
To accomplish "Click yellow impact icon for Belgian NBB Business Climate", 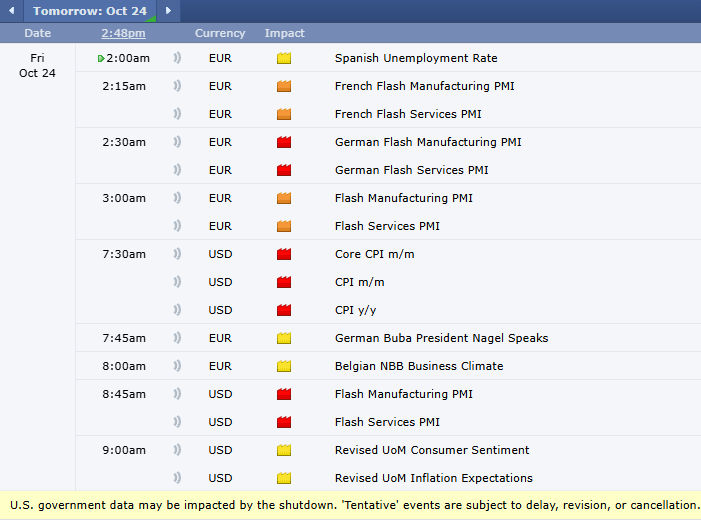I will pos(284,366).
